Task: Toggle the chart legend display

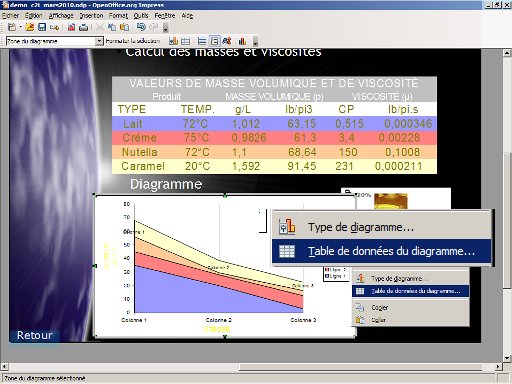Action: tap(214, 41)
